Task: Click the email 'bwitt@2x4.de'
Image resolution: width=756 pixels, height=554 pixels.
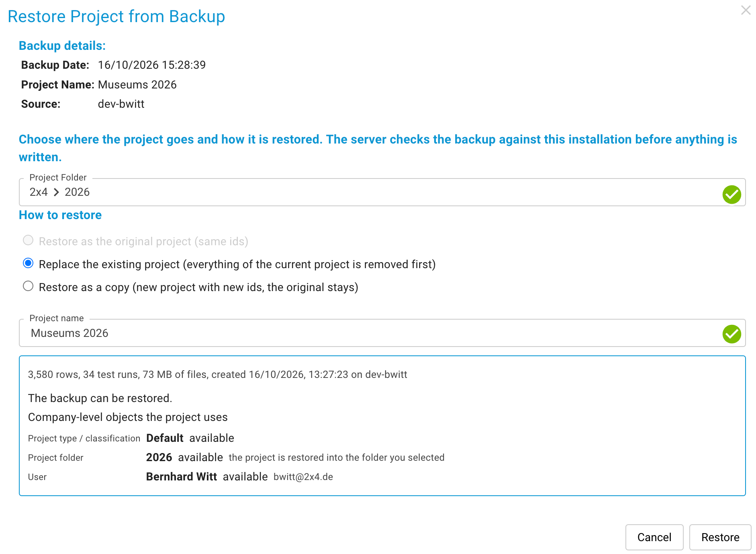Action: point(303,477)
